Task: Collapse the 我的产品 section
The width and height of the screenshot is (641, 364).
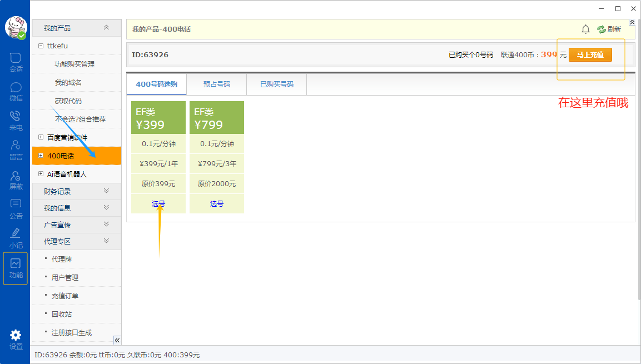Action: coord(106,28)
